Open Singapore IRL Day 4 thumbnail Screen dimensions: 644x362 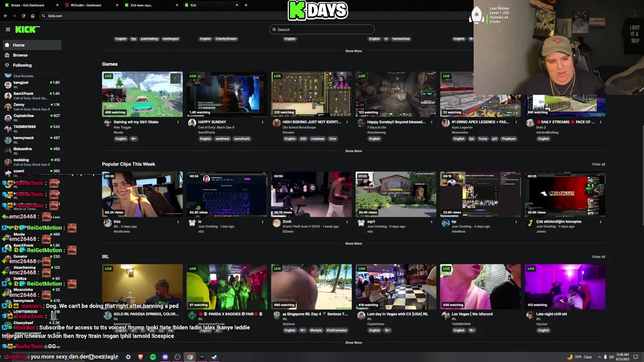click(311, 287)
